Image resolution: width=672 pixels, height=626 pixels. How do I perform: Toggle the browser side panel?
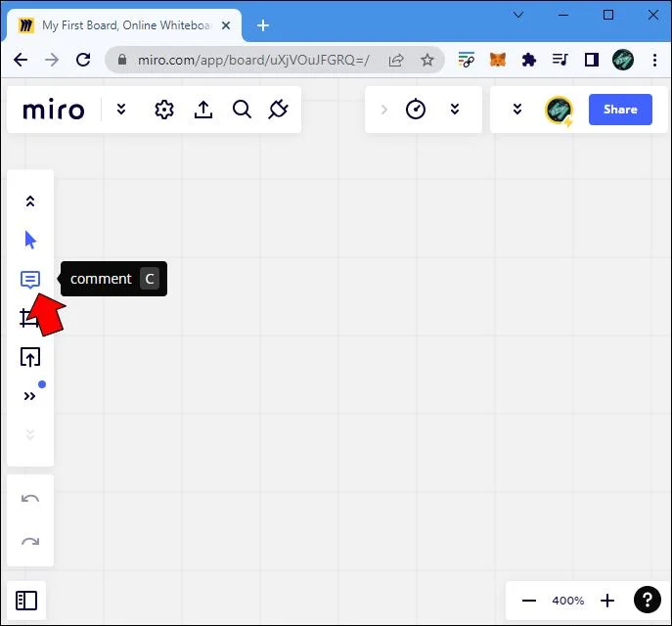click(x=592, y=60)
